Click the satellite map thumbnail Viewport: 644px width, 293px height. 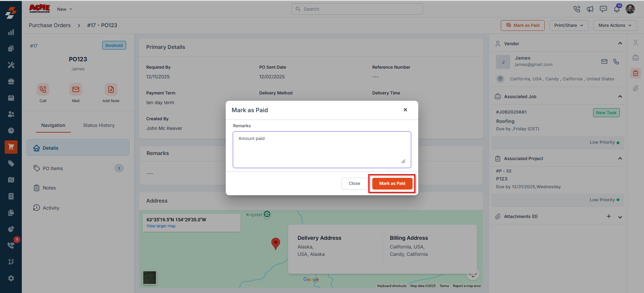pos(150,278)
